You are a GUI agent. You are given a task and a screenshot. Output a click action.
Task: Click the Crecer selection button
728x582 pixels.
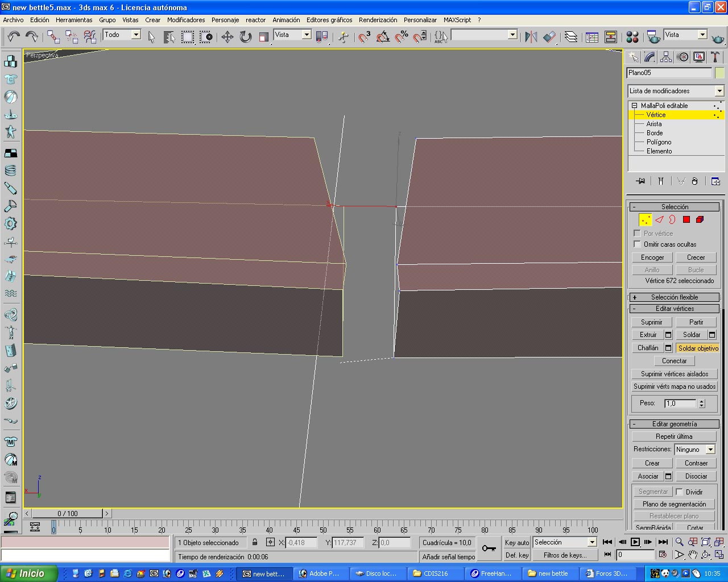coord(696,257)
